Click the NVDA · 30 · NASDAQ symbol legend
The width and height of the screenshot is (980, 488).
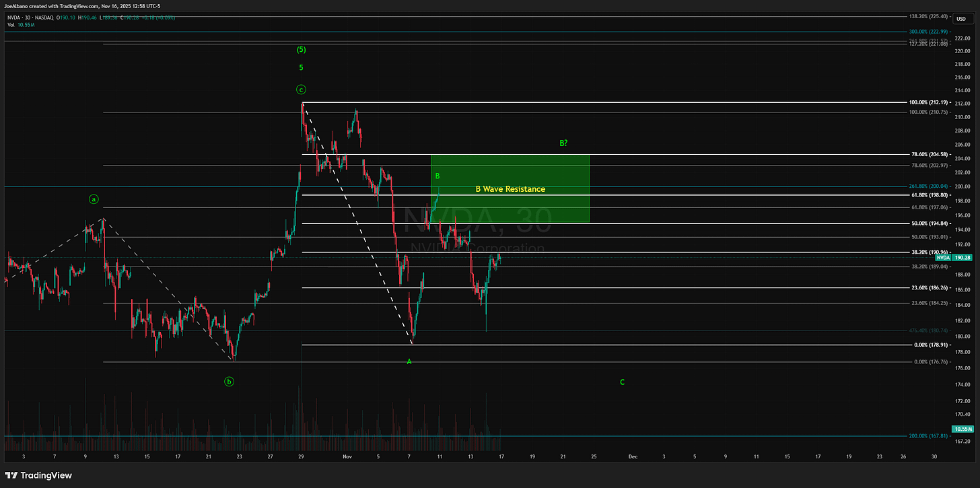point(30,17)
